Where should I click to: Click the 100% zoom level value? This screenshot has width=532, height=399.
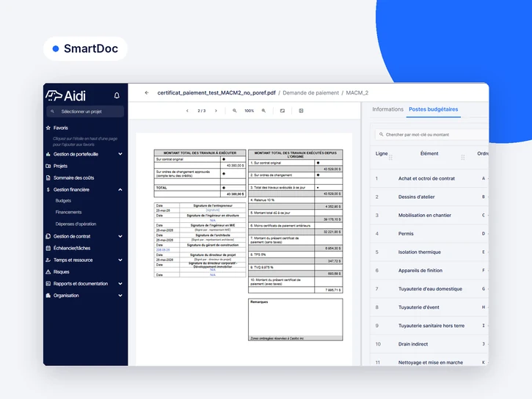point(249,111)
